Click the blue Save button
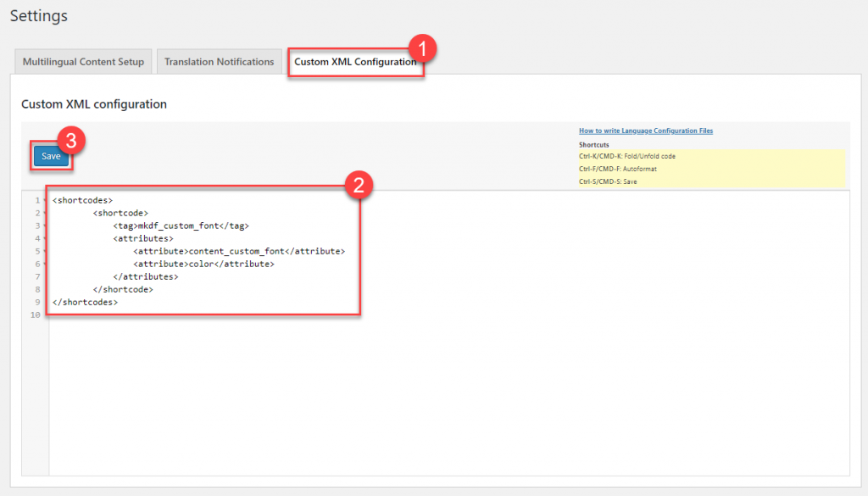The image size is (868, 496). coord(51,156)
